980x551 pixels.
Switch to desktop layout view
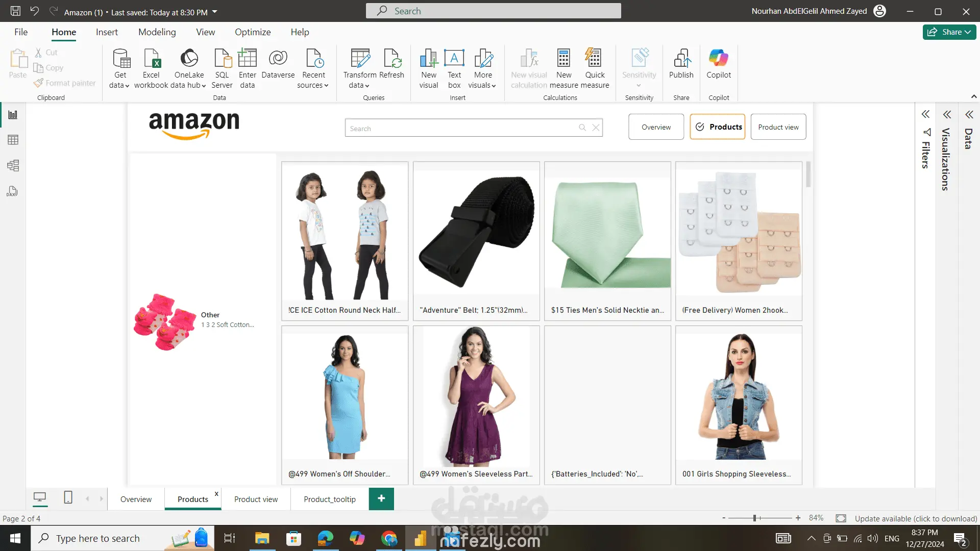pyautogui.click(x=40, y=497)
